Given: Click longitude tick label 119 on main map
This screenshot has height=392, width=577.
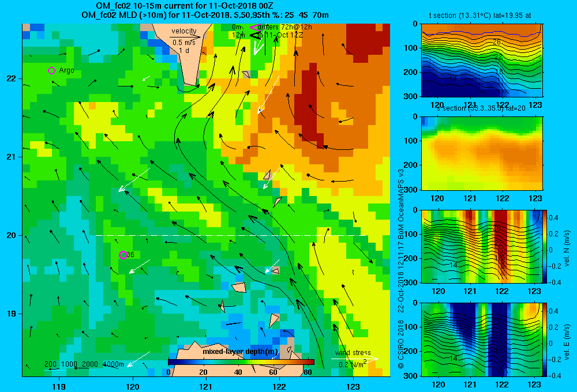Looking at the screenshot, I should 59,386.
